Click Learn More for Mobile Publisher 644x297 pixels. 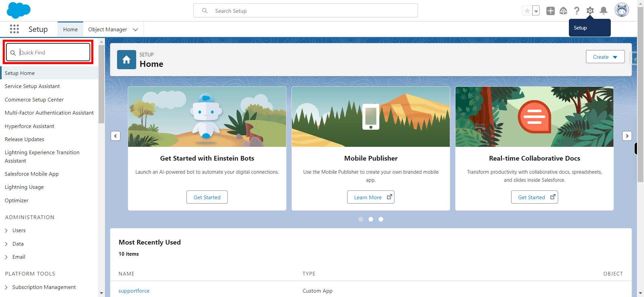point(371,197)
